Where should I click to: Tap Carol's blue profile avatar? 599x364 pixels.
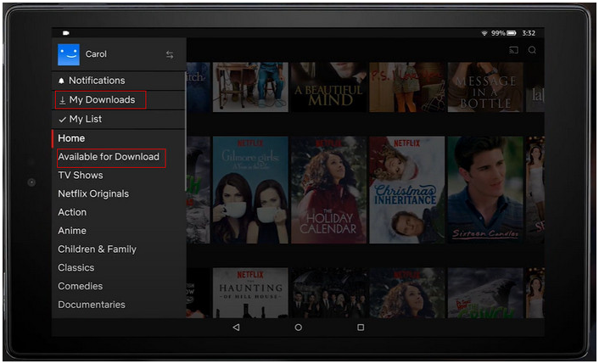point(68,54)
